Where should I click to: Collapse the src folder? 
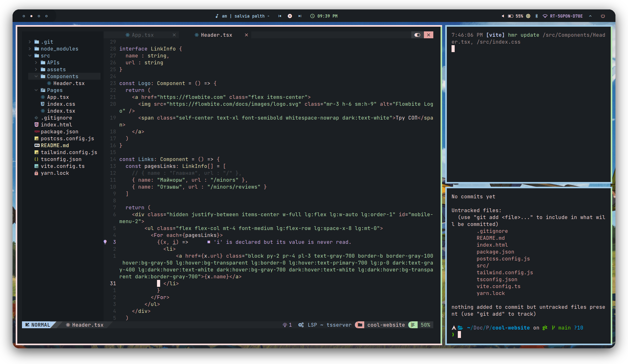click(x=45, y=56)
